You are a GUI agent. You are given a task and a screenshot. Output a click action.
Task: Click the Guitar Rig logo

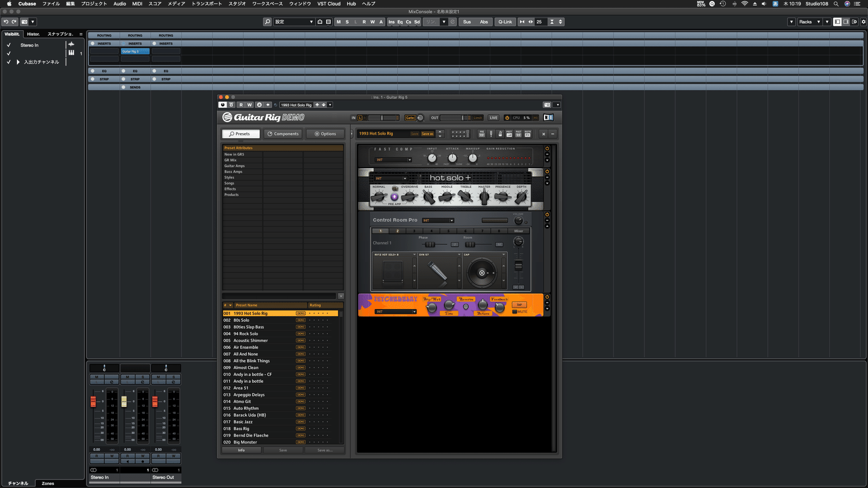(x=264, y=117)
